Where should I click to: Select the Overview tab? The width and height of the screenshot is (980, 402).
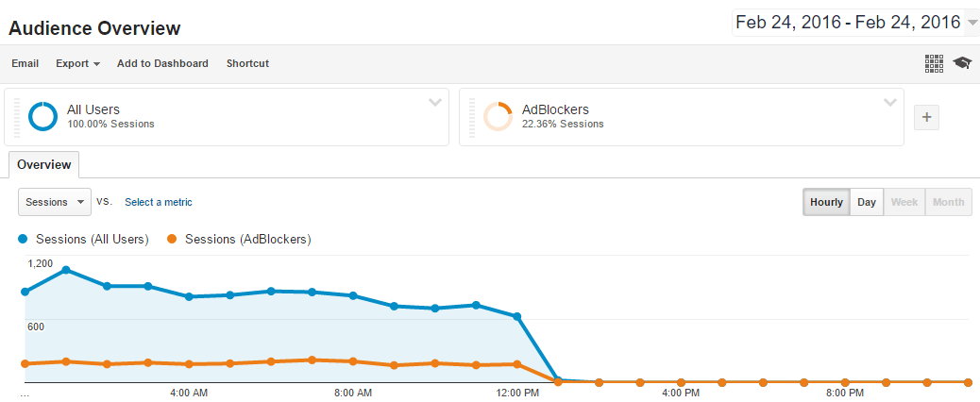(43, 164)
